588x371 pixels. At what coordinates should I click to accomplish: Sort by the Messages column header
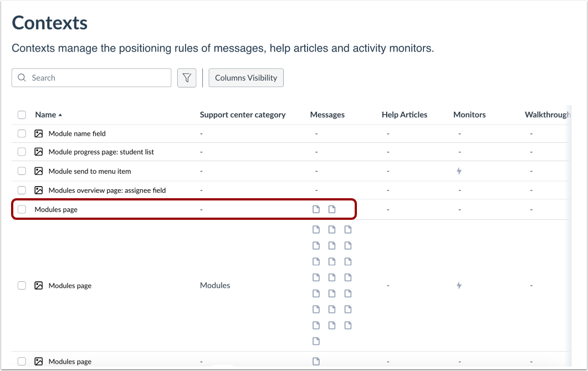point(328,115)
